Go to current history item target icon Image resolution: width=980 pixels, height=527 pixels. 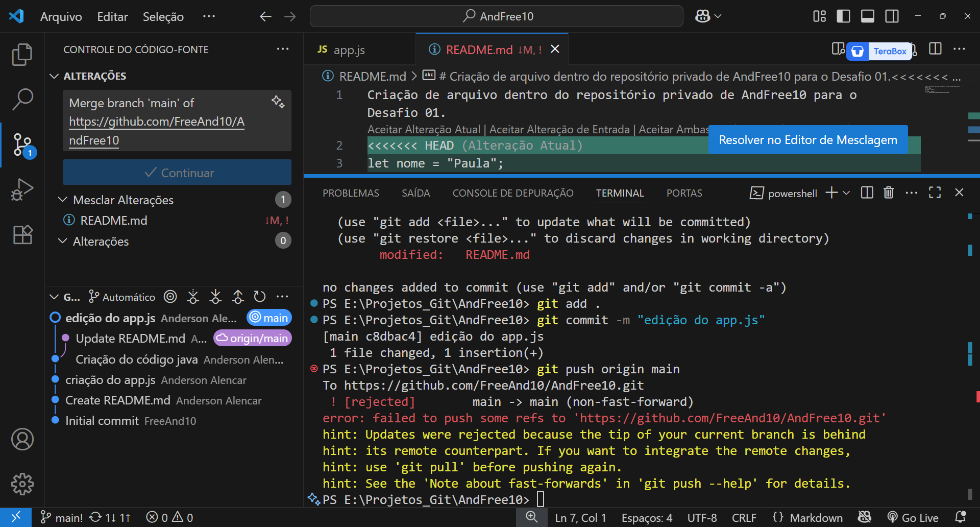[x=170, y=297]
